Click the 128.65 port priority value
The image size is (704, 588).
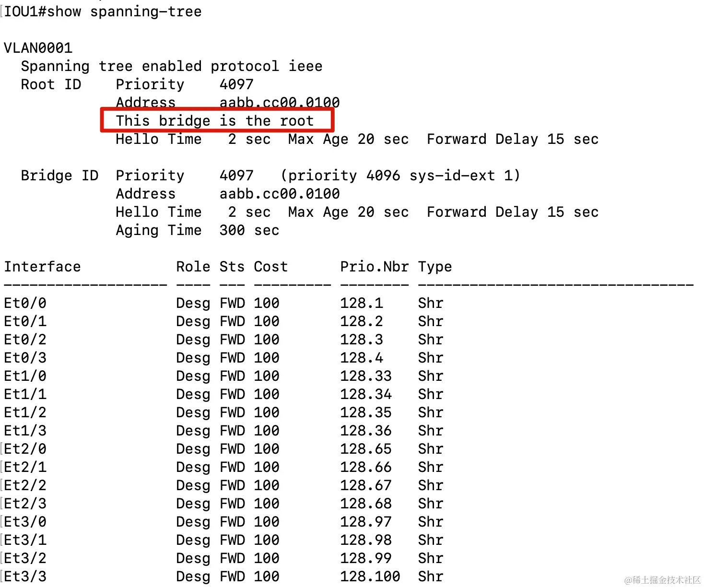tap(366, 449)
